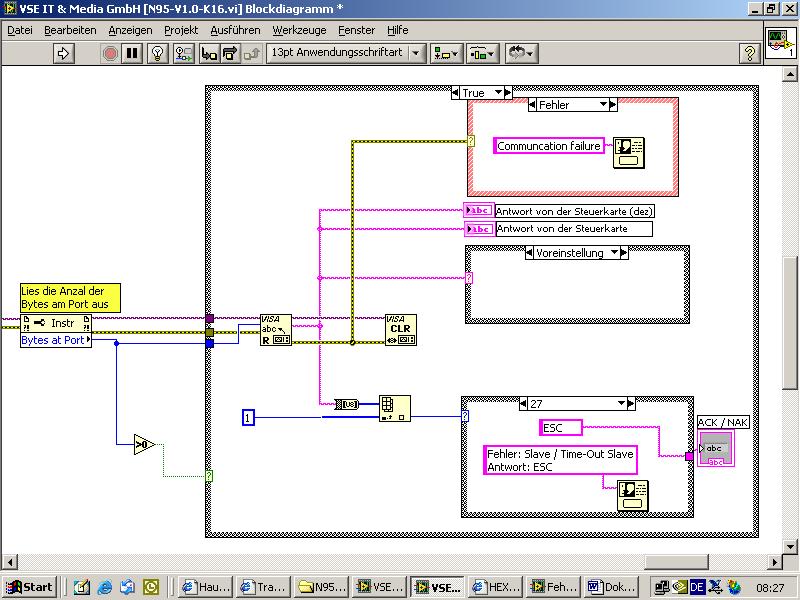Image resolution: width=800 pixels, height=600 pixels.
Task: Open the Reorder dropdown
Action: click(x=520, y=53)
